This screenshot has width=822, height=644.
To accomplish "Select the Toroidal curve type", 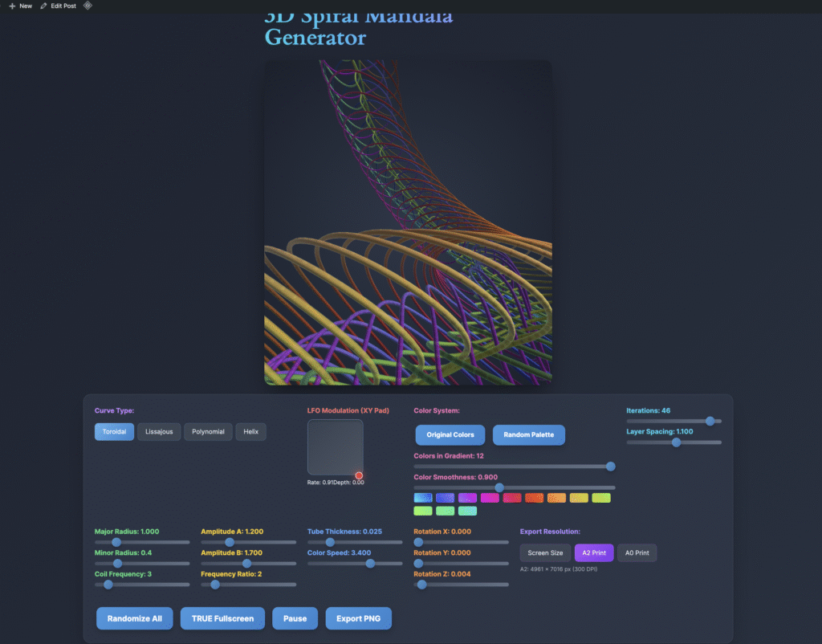I will tap(113, 432).
